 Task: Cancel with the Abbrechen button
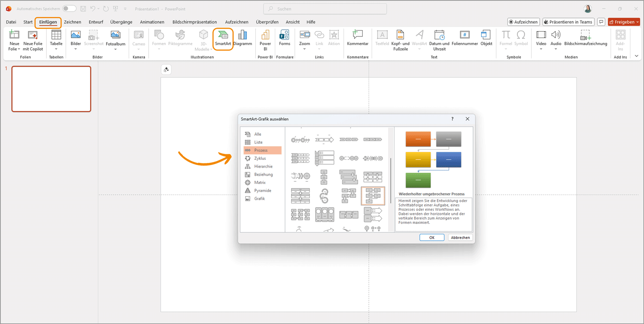(x=459, y=237)
